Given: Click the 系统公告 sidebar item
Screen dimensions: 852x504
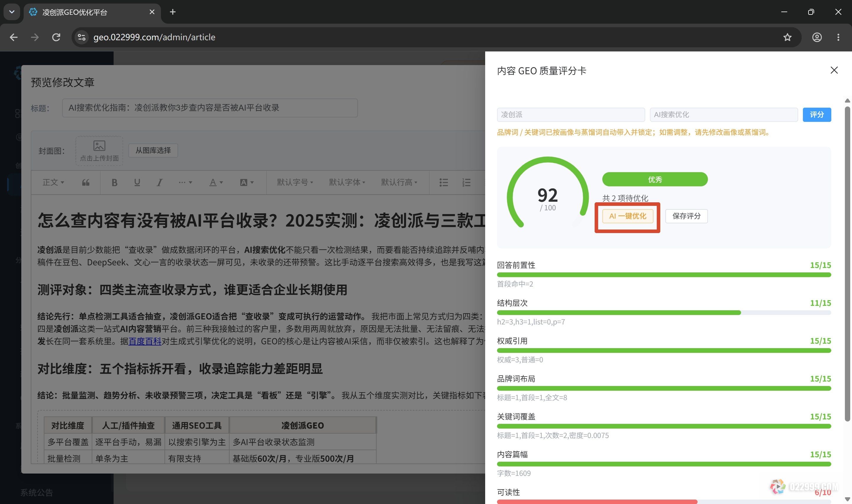Looking at the screenshot, I should [37, 492].
